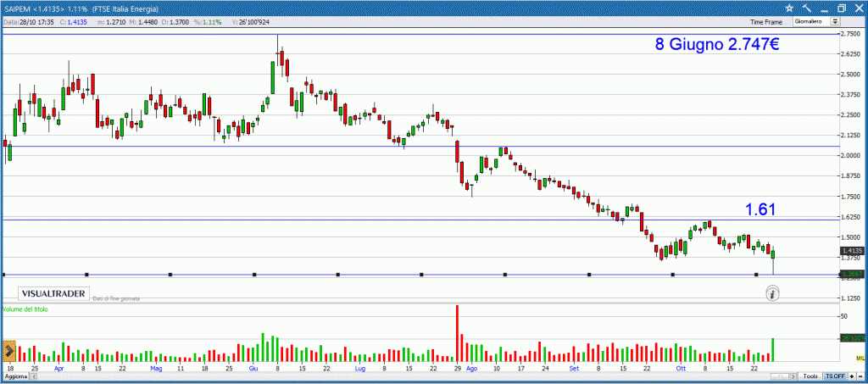
Task: Click the volume value tag on right axis
Action: point(851,338)
